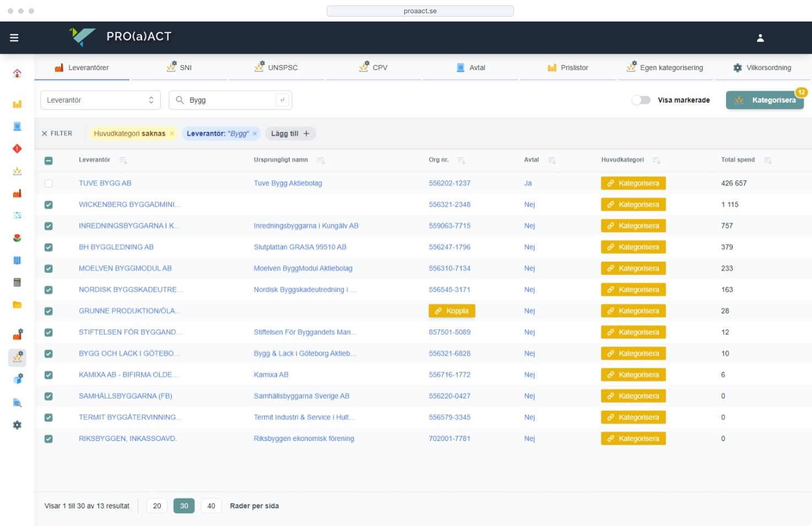Screen dimensions: 812x526
Task: Click Kategorisera for TERMIT BYGGÅTERVINNING
Action: pyautogui.click(x=633, y=417)
